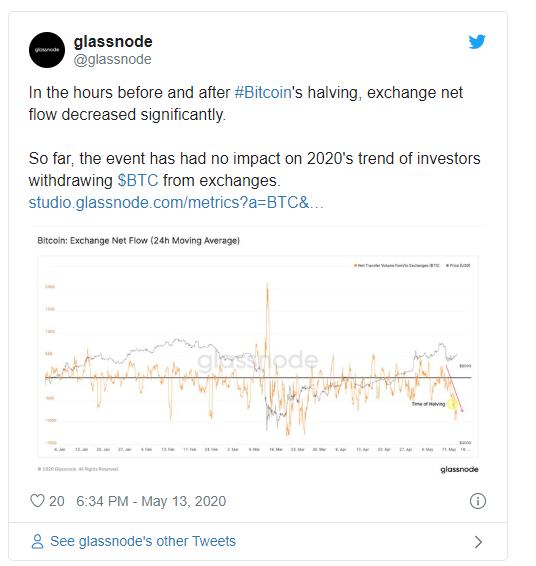Image resolution: width=536 pixels, height=566 pixels.
Task: Open the tweet info circle icon
Action: [478, 501]
